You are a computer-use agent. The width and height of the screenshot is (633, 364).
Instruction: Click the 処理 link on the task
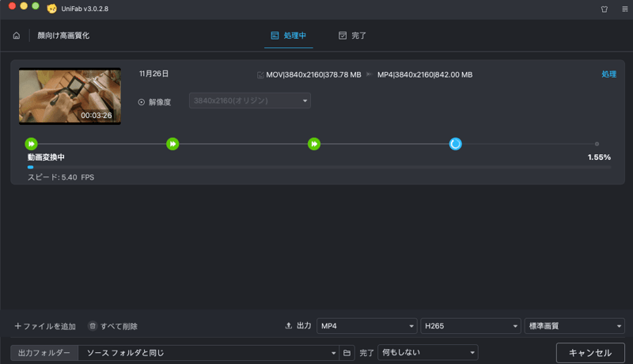click(608, 74)
